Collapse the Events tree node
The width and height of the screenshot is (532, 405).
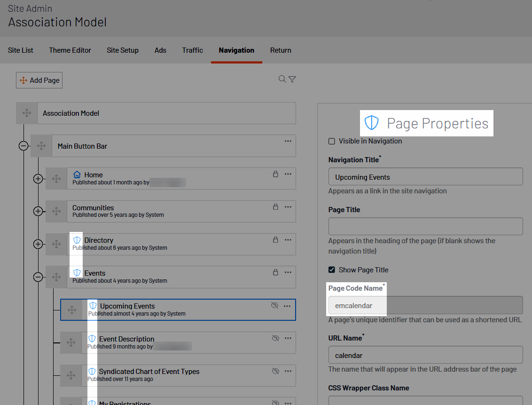coord(38,277)
